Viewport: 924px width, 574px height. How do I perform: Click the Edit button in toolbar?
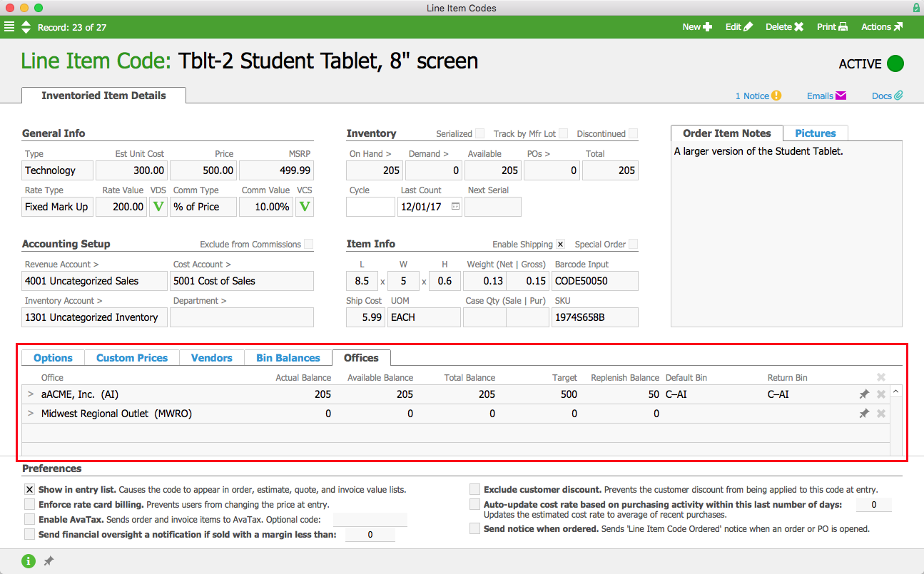click(739, 27)
